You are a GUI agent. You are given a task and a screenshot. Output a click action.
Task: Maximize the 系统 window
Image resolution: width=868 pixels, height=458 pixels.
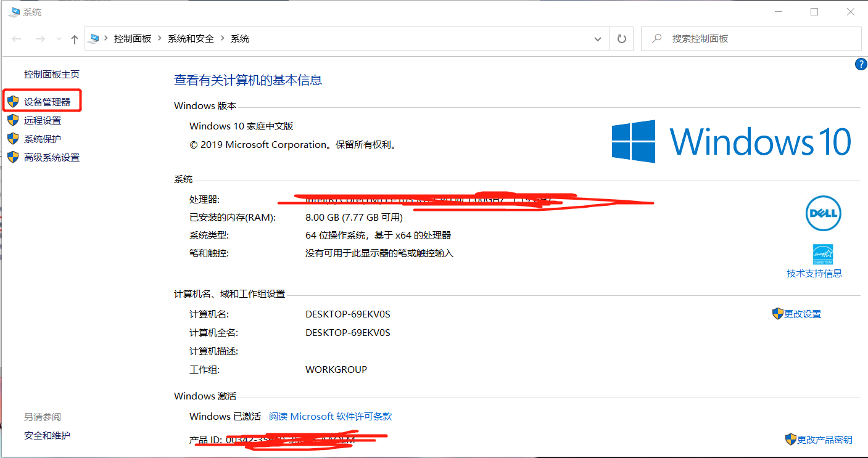coord(814,12)
